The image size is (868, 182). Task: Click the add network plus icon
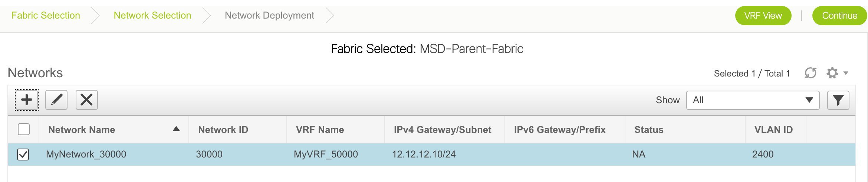27,100
